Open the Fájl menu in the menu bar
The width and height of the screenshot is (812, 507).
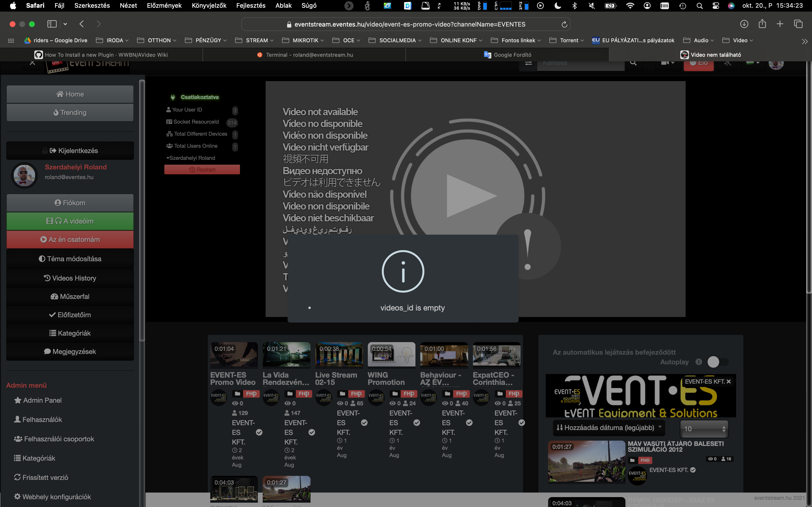coord(60,5)
